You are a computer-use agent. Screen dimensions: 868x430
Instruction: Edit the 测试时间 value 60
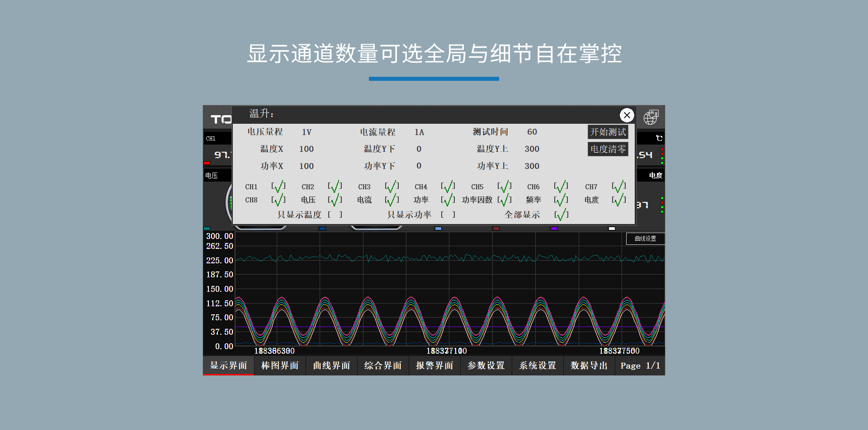click(532, 131)
